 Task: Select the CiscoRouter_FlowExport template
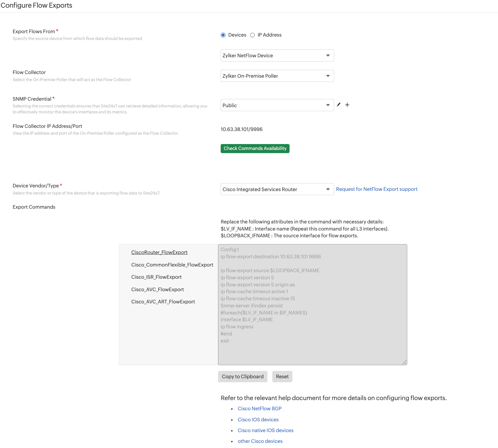159,252
